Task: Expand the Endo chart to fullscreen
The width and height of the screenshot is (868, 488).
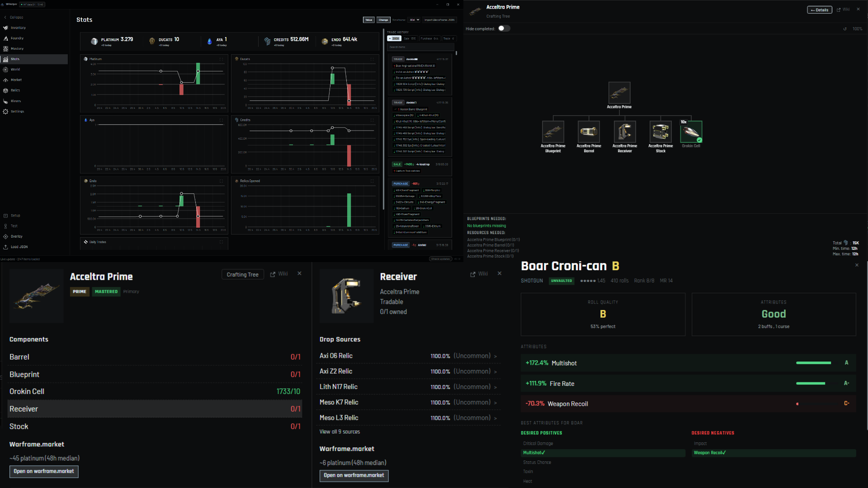Action: pyautogui.click(x=221, y=181)
